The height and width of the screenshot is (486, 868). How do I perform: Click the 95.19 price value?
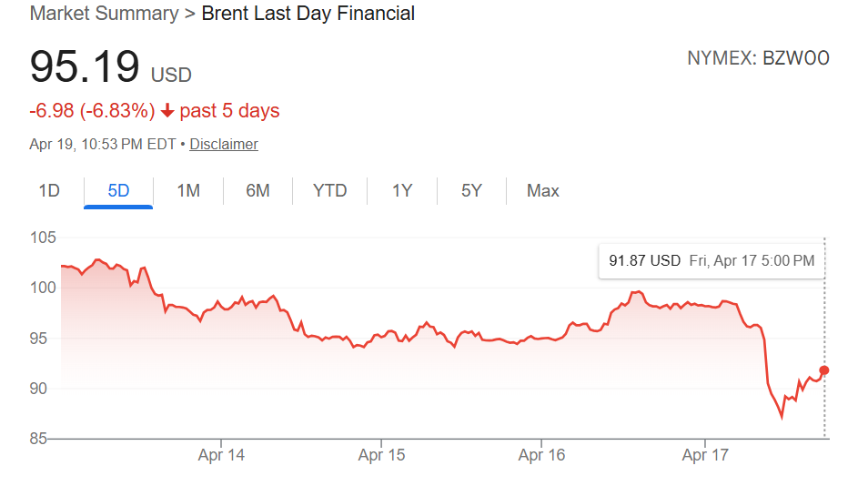coord(85,67)
